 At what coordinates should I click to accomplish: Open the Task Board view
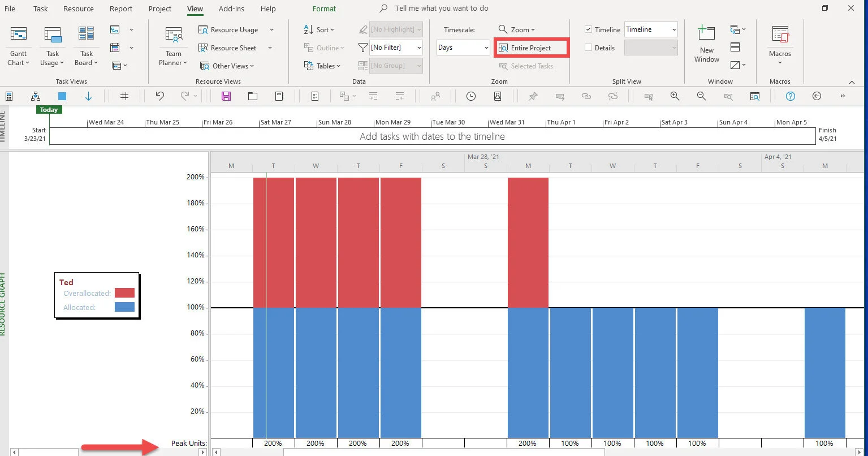point(86,46)
